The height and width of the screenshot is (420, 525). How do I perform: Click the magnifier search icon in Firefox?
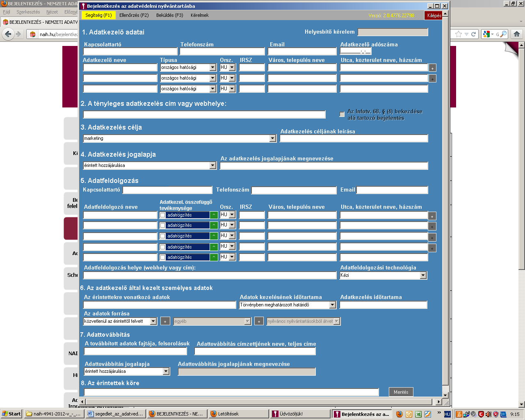[x=504, y=34]
